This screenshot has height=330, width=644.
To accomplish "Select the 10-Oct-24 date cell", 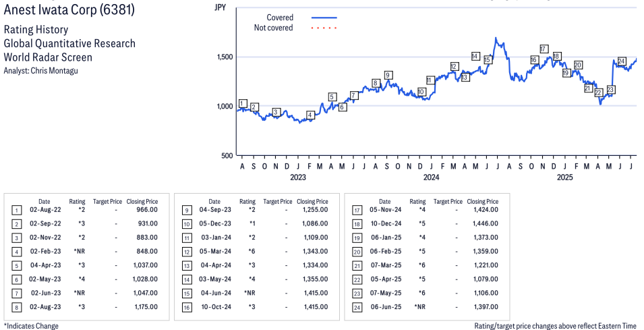I will 216,307.
